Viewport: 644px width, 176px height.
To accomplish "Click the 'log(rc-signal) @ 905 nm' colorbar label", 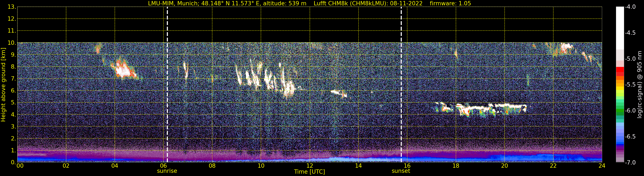I will coord(640,85).
